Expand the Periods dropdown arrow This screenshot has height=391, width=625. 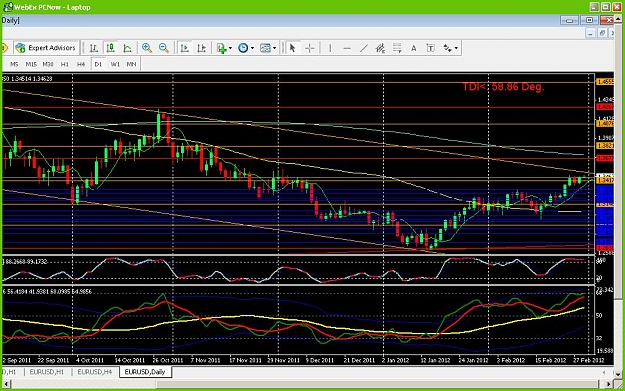pos(252,48)
